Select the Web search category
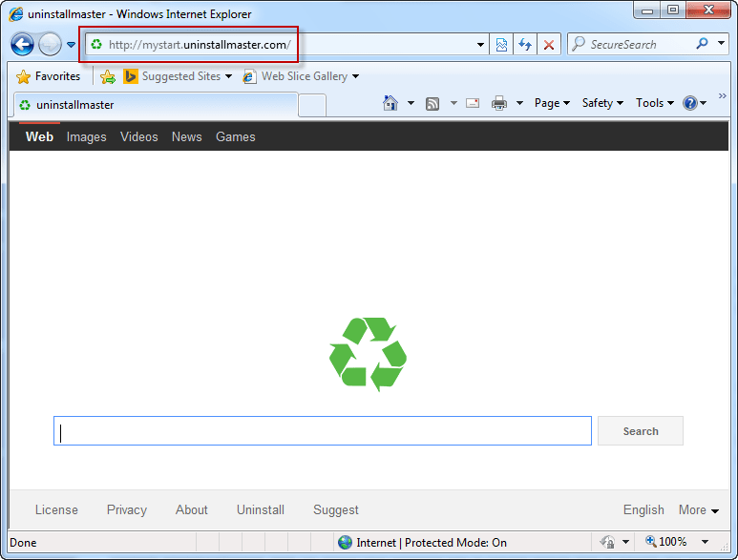 pyautogui.click(x=39, y=136)
